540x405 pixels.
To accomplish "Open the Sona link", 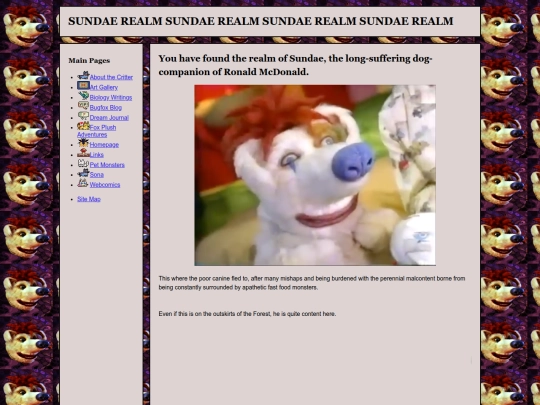I will pyautogui.click(x=97, y=175).
